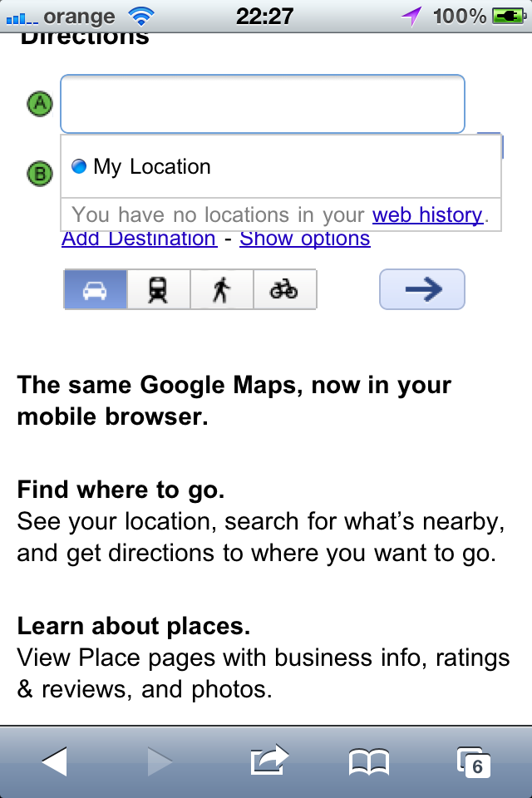Open Safari bookmarks book icon
The height and width of the screenshot is (798, 532).
click(369, 762)
